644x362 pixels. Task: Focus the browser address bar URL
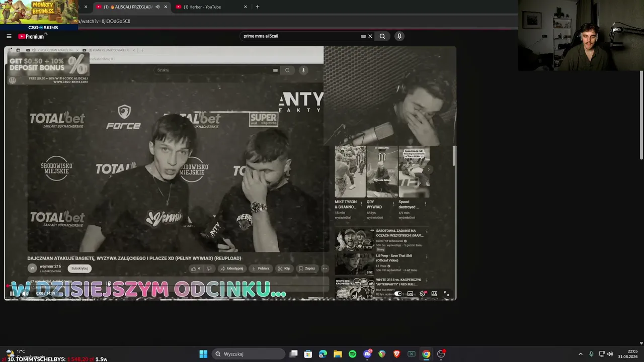tap(105, 21)
